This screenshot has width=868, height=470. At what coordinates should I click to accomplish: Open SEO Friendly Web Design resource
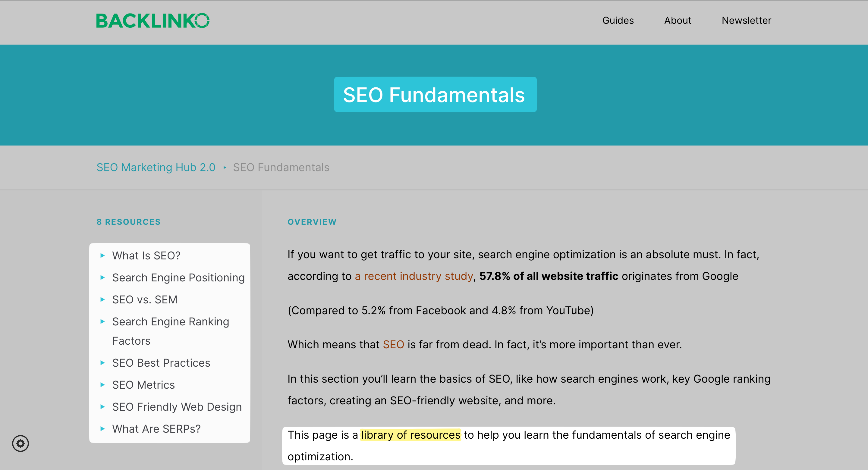(177, 407)
